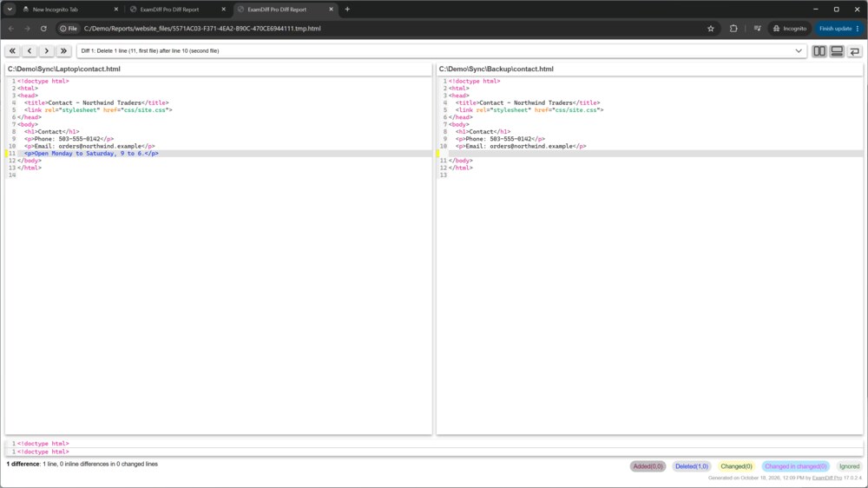868x488 pixels.
Task: Close the active ExamDiff Pro Diff Report tab
Action: click(x=331, y=10)
